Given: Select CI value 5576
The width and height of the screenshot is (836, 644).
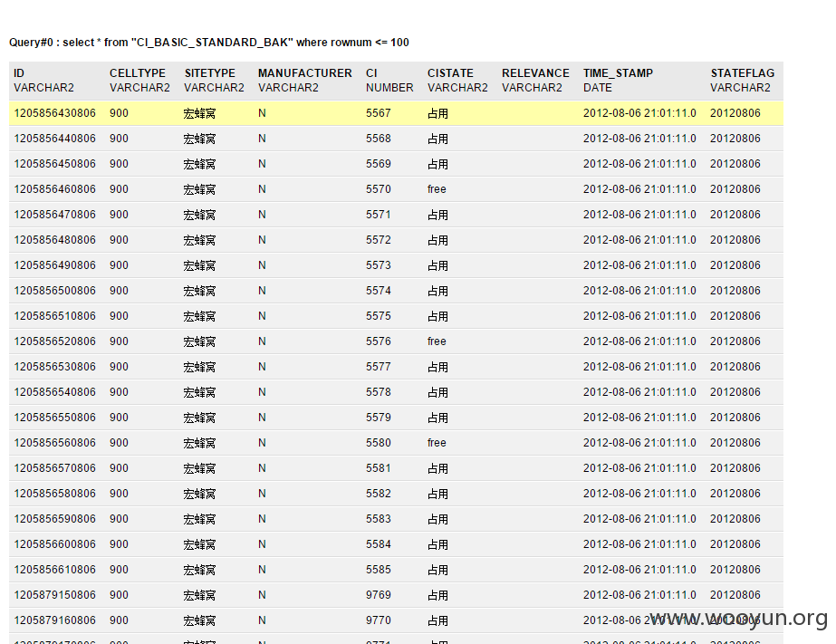Looking at the screenshot, I should 379,341.
